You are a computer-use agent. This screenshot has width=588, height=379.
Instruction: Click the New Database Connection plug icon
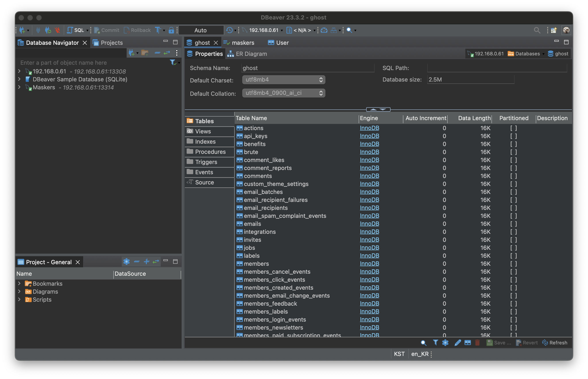[22, 30]
